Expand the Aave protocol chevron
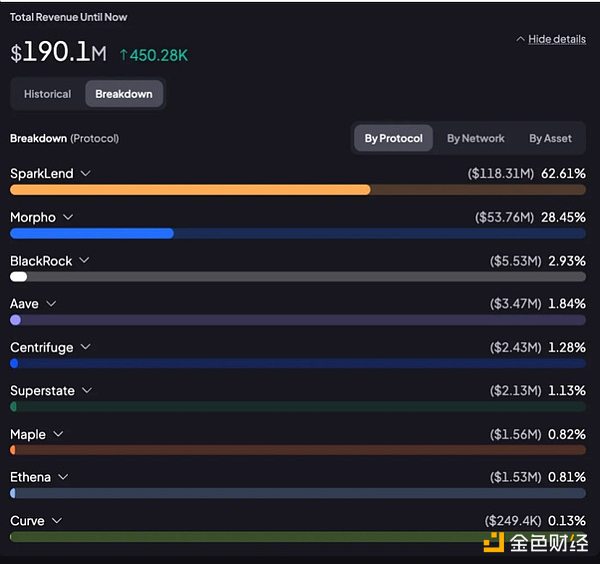 point(51,304)
